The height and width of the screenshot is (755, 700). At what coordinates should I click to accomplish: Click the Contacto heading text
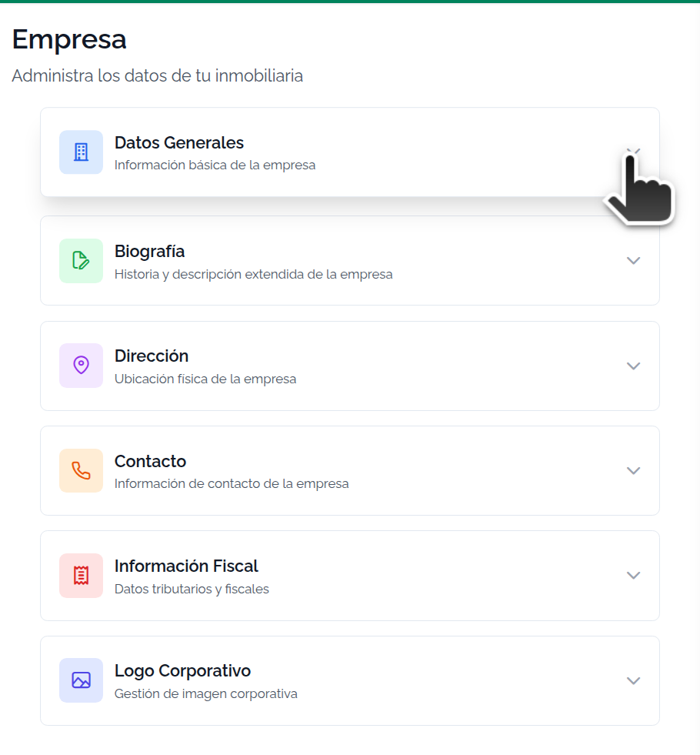coord(150,461)
